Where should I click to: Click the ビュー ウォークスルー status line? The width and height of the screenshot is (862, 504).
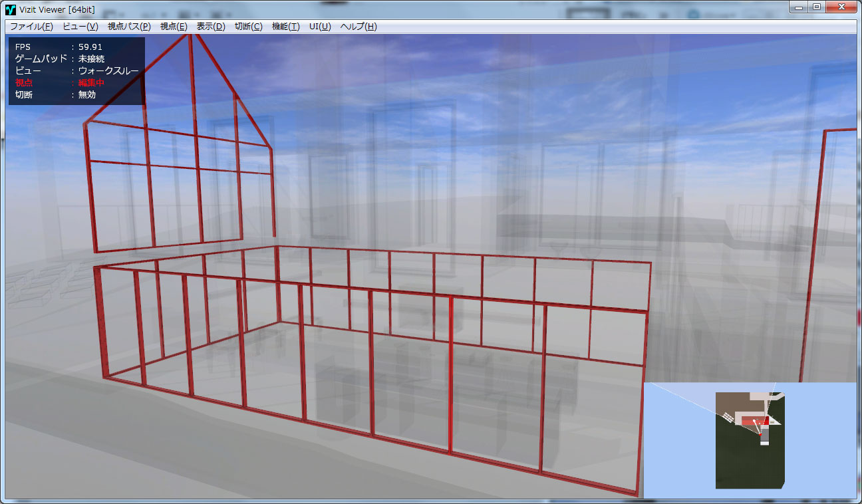[76, 70]
